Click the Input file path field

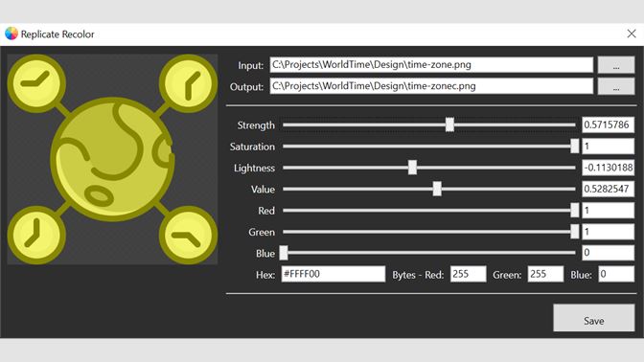[x=431, y=65]
